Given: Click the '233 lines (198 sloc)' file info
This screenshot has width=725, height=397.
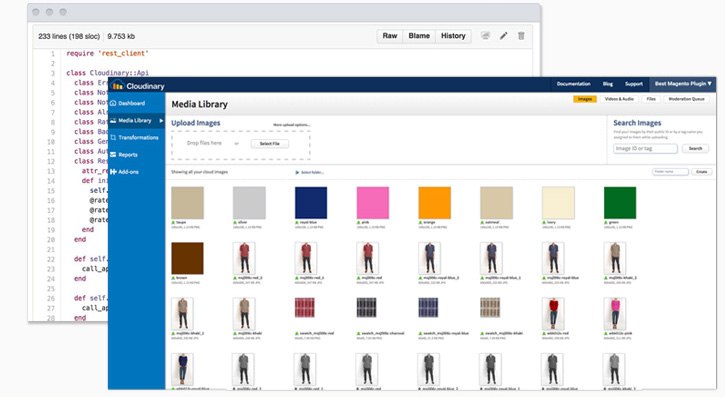Looking at the screenshot, I should point(69,36).
